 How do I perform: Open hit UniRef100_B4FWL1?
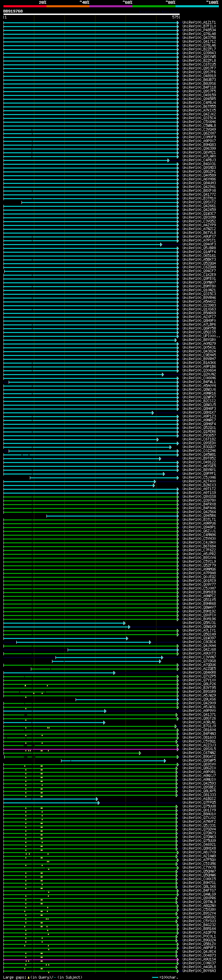pyautogui.click(x=199, y=382)
